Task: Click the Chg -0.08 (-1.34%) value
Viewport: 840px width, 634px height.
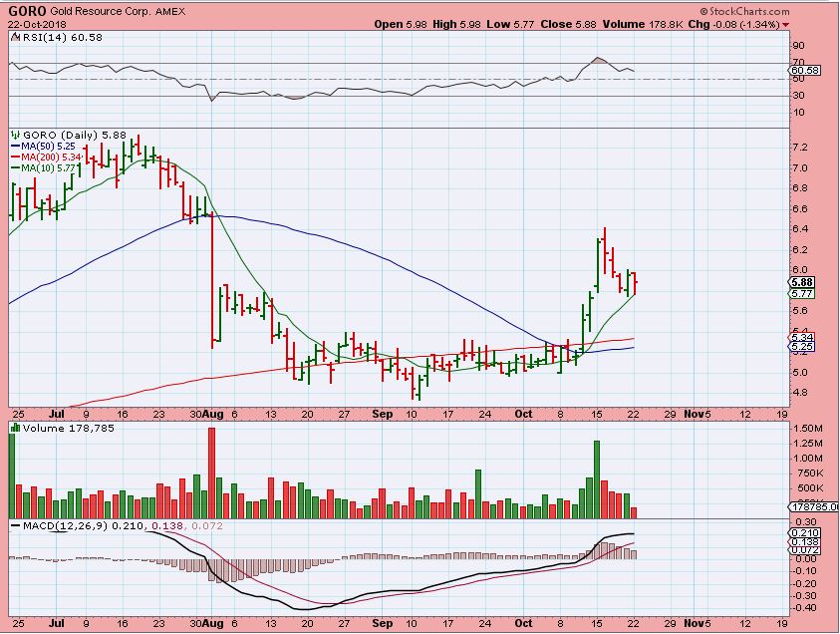Action: click(x=734, y=24)
